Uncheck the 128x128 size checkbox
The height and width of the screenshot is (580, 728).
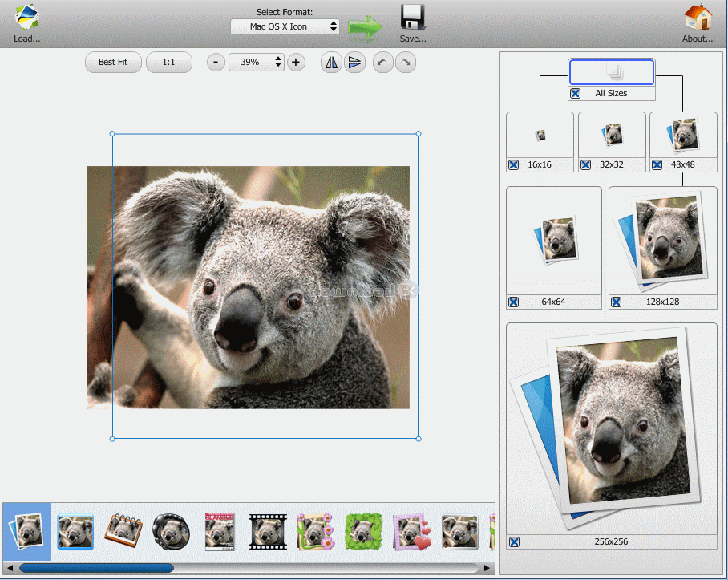click(x=616, y=302)
